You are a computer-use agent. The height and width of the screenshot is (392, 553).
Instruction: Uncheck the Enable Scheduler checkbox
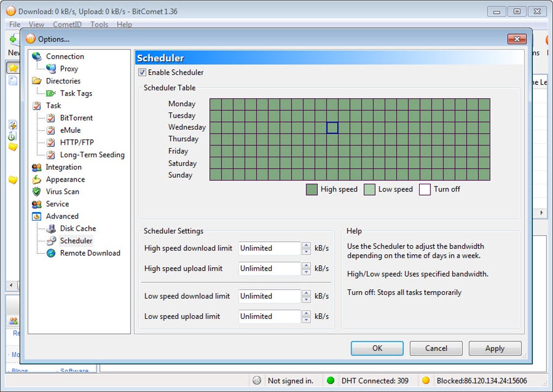tap(142, 72)
